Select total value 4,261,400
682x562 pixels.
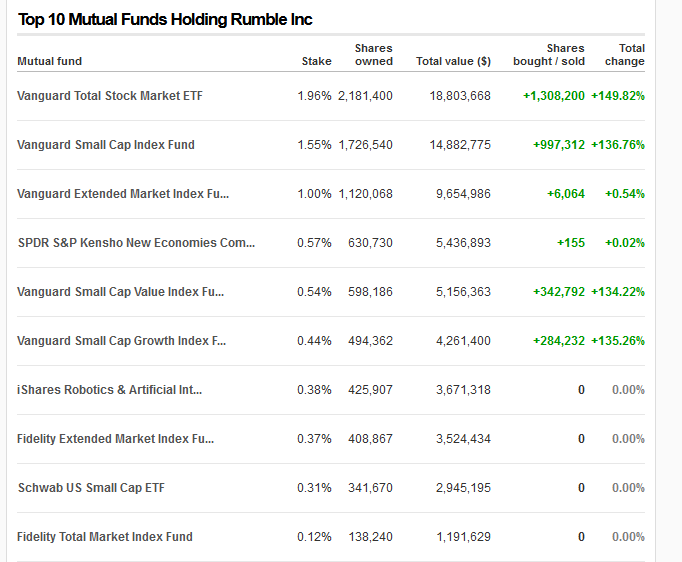[x=463, y=341]
